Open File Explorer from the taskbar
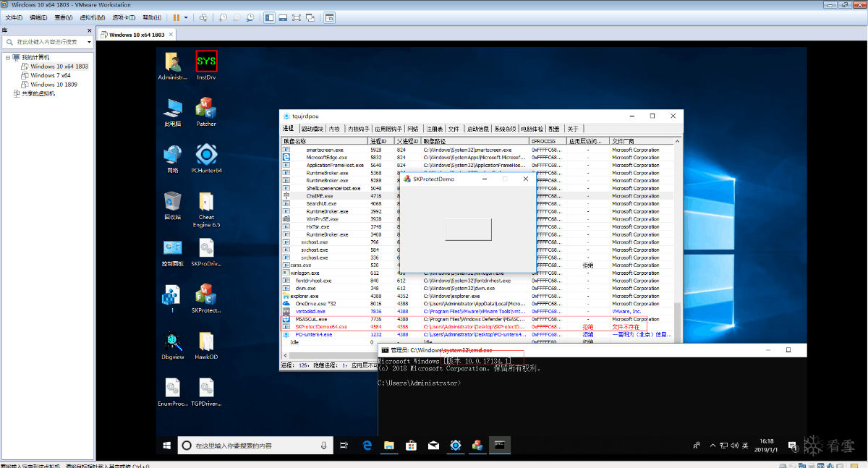Image resolution: width=868 pixels, height=468 pixels. pyautogui.click(x=388, y=445)
